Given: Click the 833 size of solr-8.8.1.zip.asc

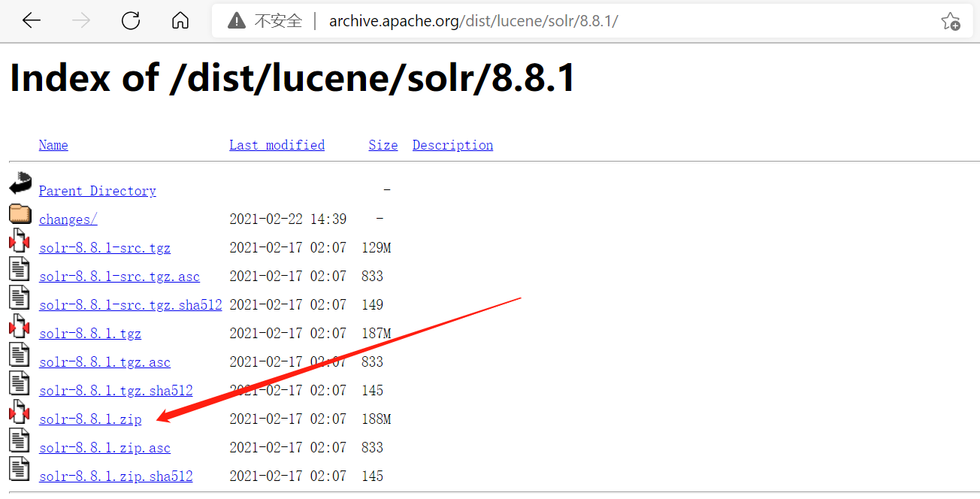Looking at the screenshot, I should click(373, 448).
